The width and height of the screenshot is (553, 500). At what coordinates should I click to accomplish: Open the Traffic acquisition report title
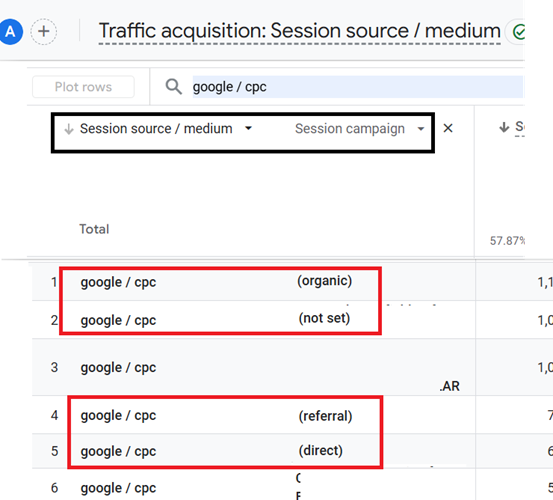(x=299, y=31)
